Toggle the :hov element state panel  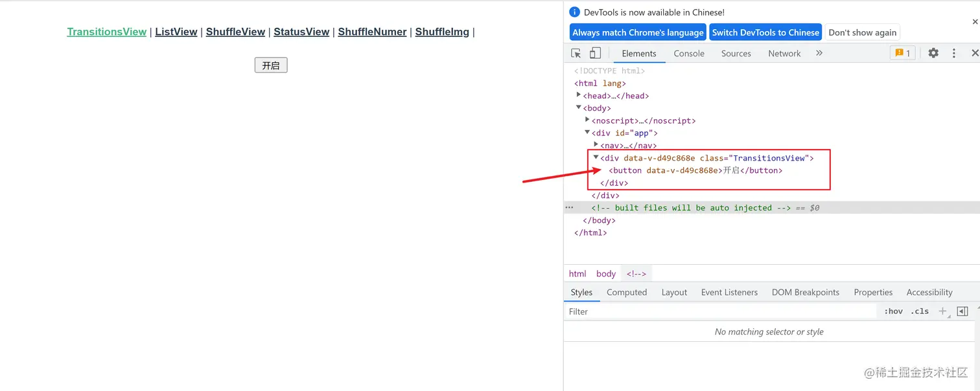[893, 311]
